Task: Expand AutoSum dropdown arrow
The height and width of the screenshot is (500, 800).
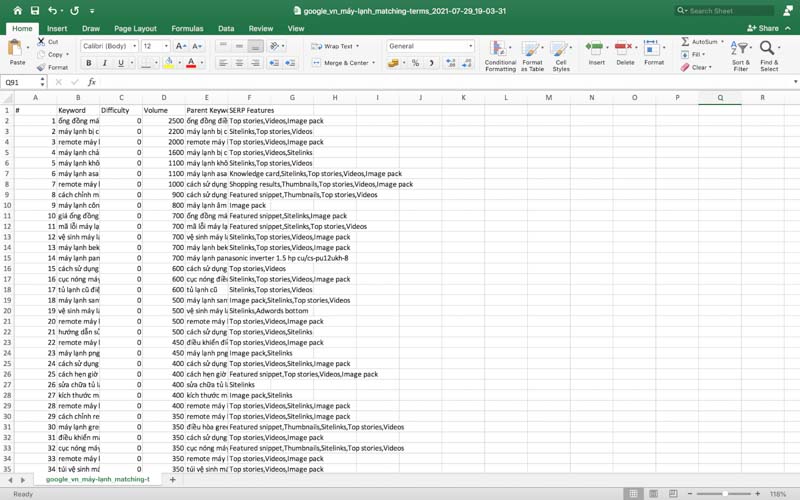Action: [722, 41]
